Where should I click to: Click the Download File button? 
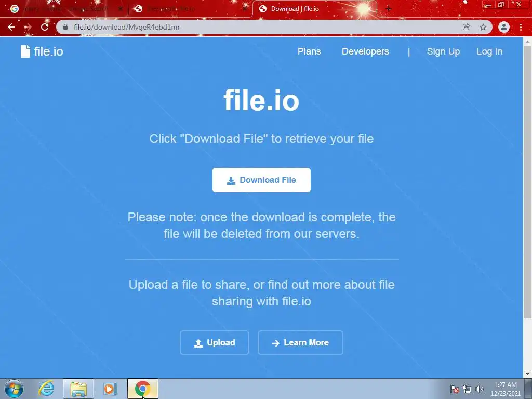click(261, 180)
